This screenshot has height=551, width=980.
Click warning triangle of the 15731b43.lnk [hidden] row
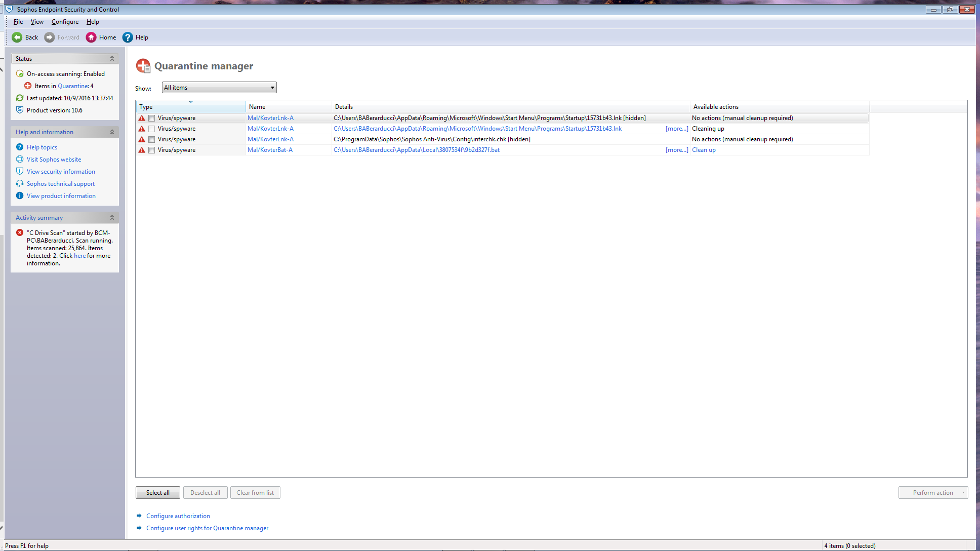pyautogui.click(x=142, y=118)
